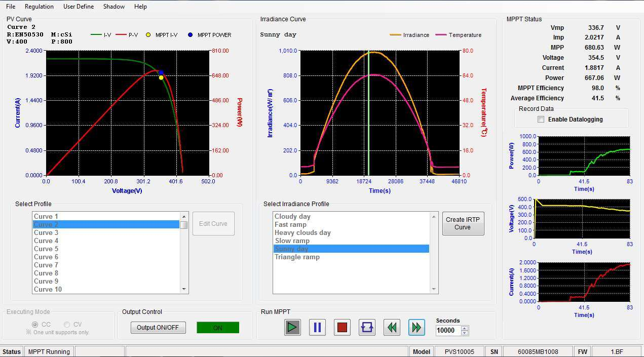644x357 pixels.
Task: Choose the Heavy clouds day irradiance profile
Action: coord(351,233)
